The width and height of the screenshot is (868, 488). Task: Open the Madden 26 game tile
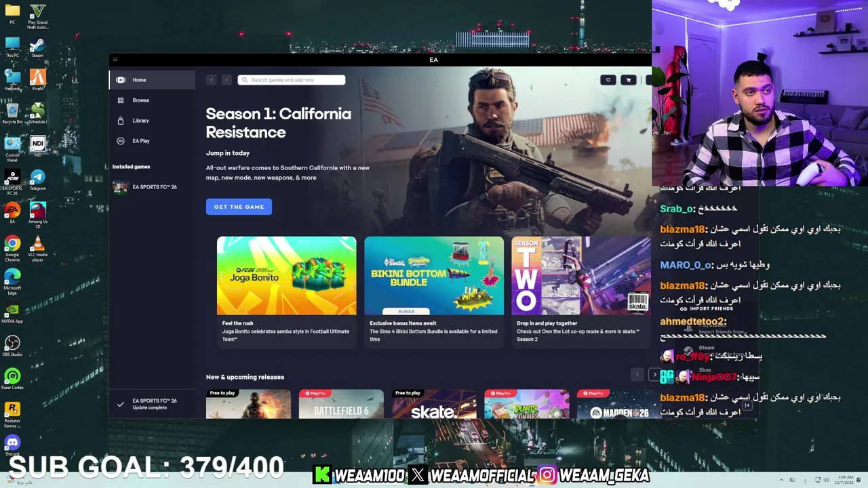[618, 404]
